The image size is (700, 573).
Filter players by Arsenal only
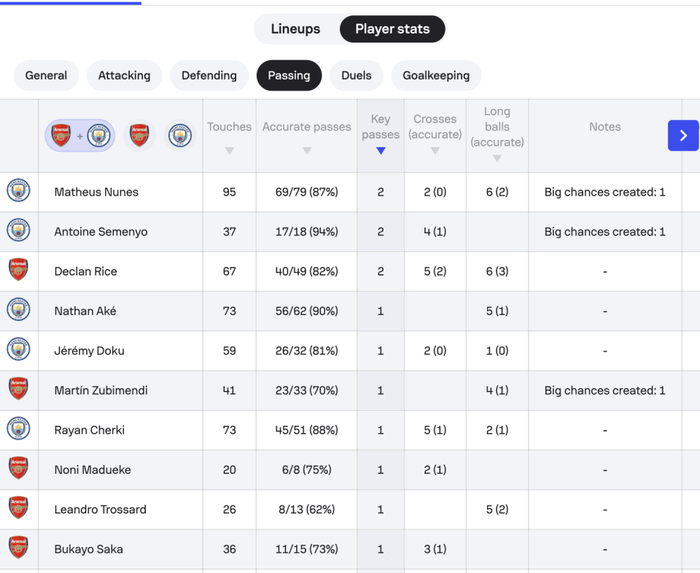pyautogui.click(x=139, y=135)
